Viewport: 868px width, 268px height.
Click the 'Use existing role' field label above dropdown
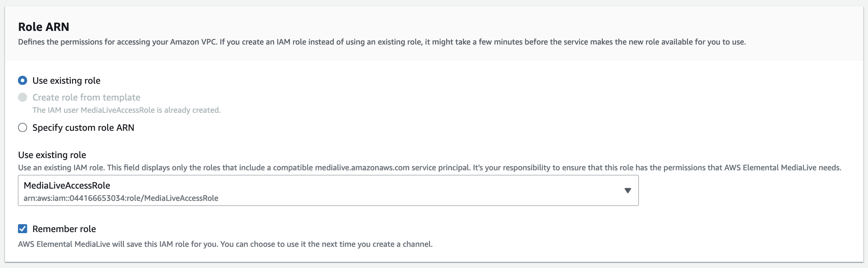(52, 155)
